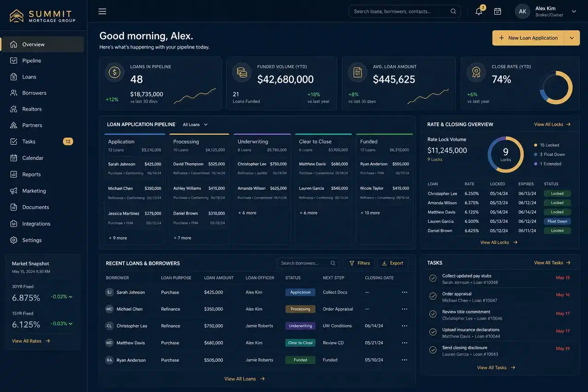This screenshot has height=392, width=588.
Task: Click the rate locks donut chart
Action: click(x=505, y=154)
